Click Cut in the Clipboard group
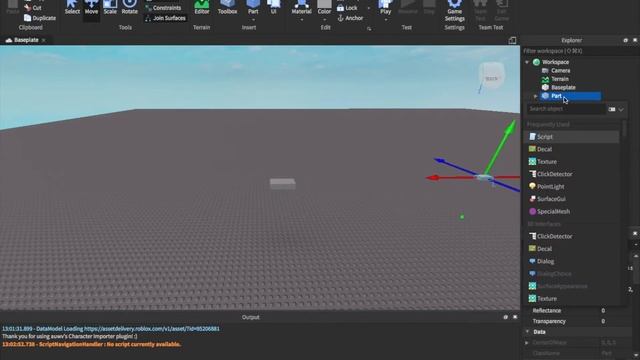The height and width of the screenshot is (360, 640). (x=33, y=8)
